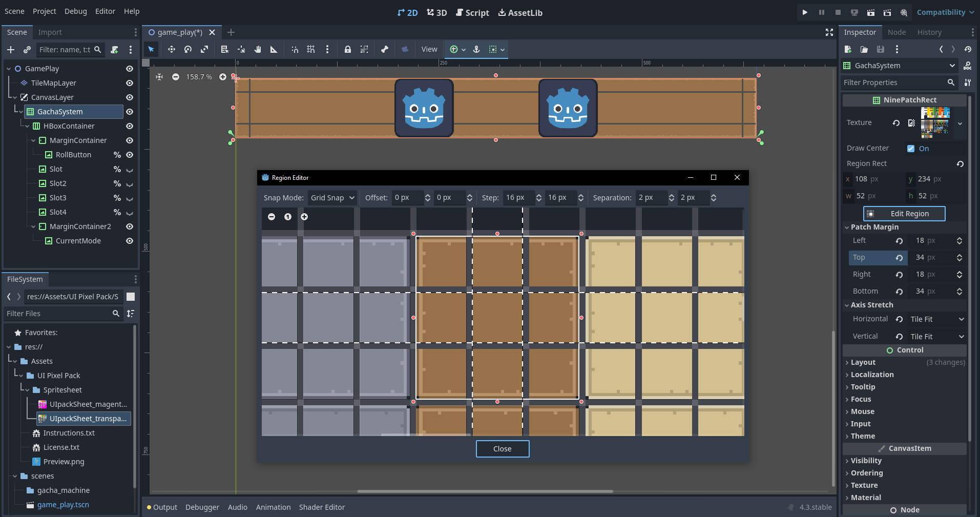980x517 pixels.
Task: Expand the Layout section
Action: pyautogui.click(x=863, y=362)
